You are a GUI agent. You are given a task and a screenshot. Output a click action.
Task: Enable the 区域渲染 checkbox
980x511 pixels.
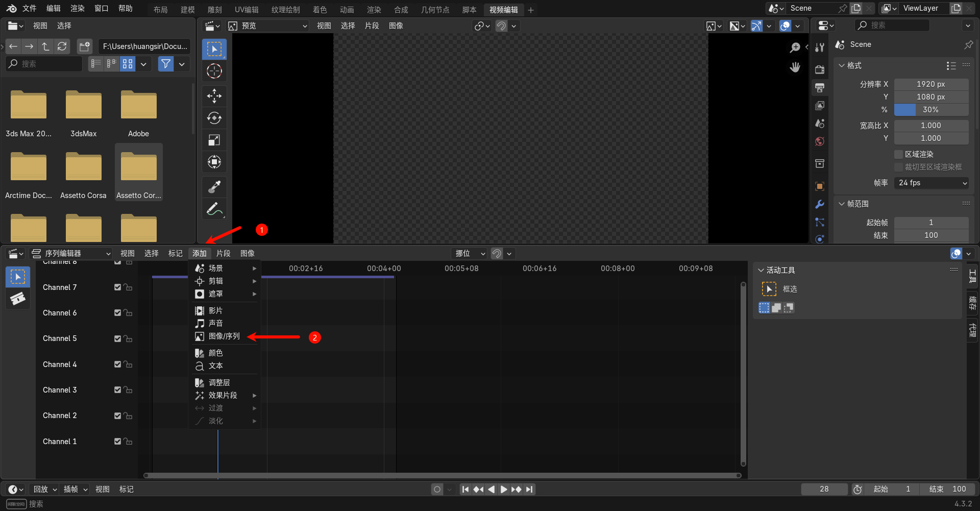point(899,154)
